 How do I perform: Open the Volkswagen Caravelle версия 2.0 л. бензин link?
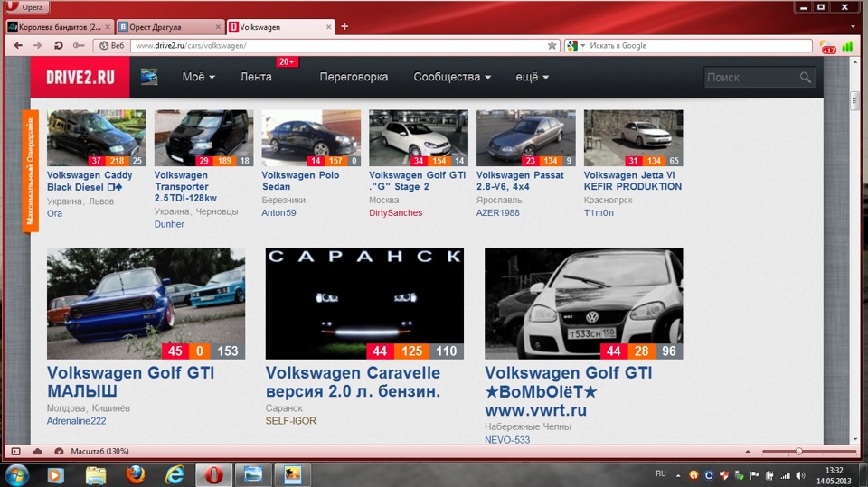tap(354, 382)
